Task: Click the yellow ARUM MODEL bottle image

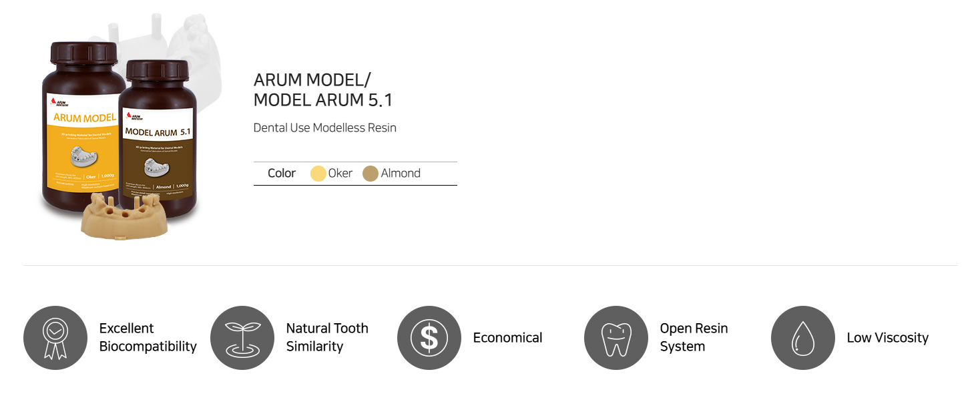Action: tap(80, 127)
